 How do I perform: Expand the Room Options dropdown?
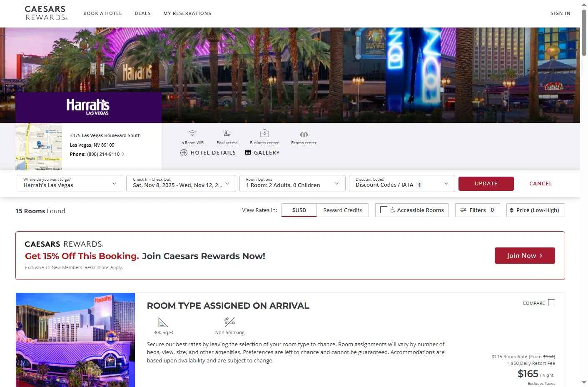[292, 183]
